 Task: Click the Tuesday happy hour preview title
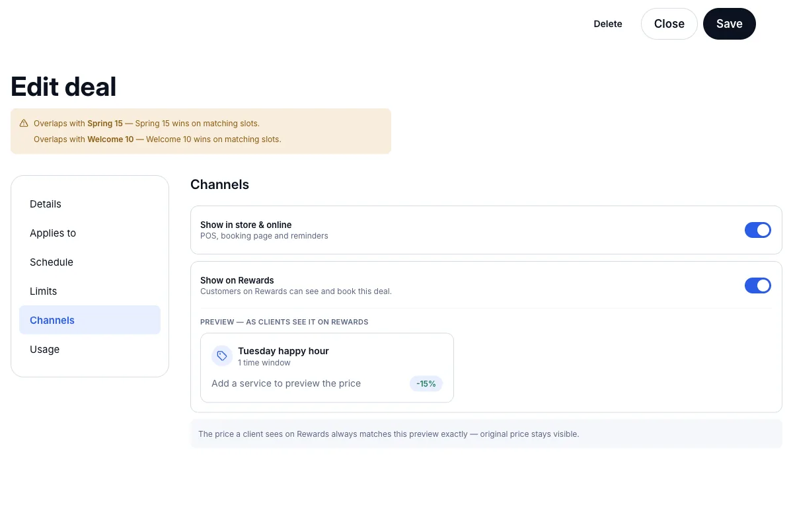pos(283,351)
